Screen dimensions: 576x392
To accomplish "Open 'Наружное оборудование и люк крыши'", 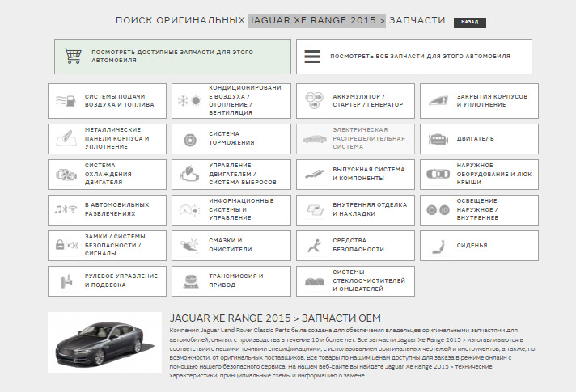I will coord(479,175).
